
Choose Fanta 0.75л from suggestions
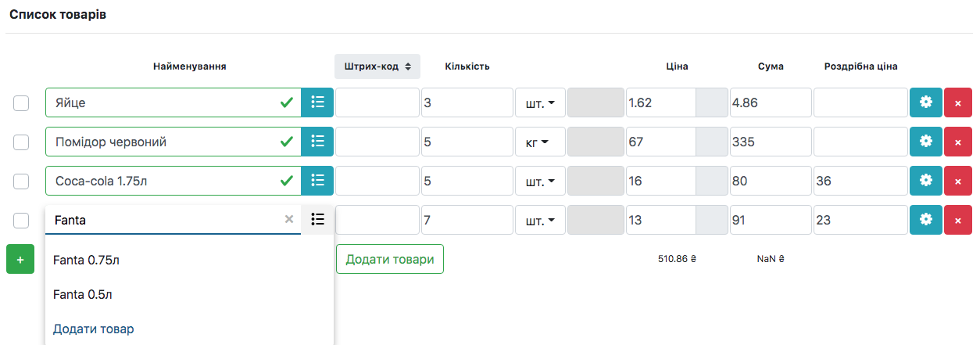[x=86, y=261]
